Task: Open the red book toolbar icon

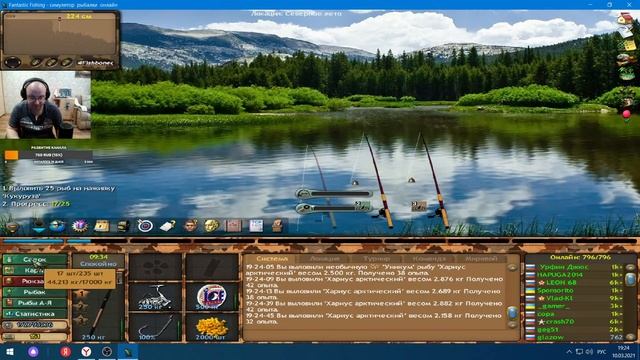Action: pos(233,225)
